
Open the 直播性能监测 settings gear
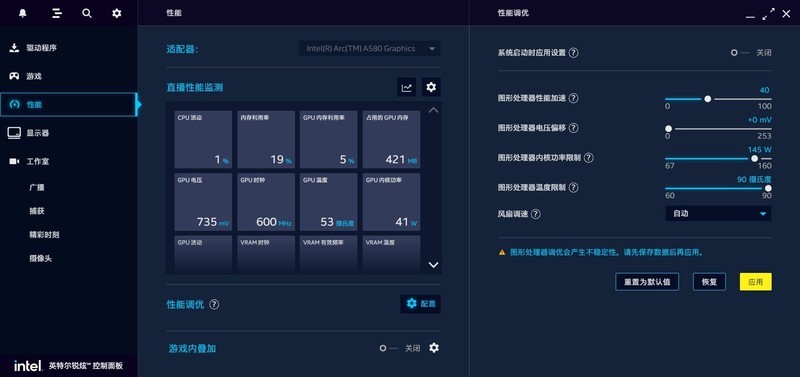click(x=431, y=87)
